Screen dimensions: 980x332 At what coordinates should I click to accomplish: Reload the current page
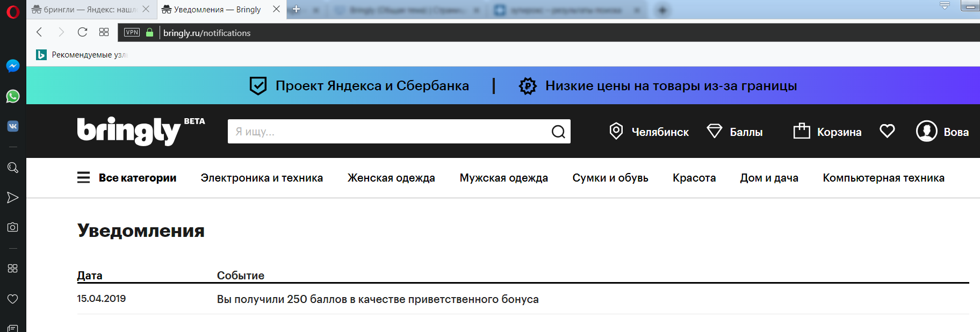[x=82, y=32]
